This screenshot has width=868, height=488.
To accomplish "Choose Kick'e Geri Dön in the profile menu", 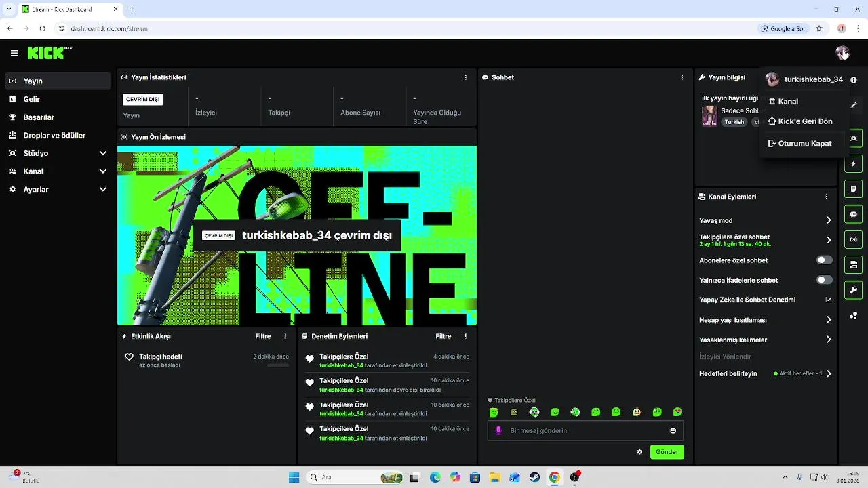I will [x=804, y=121].
